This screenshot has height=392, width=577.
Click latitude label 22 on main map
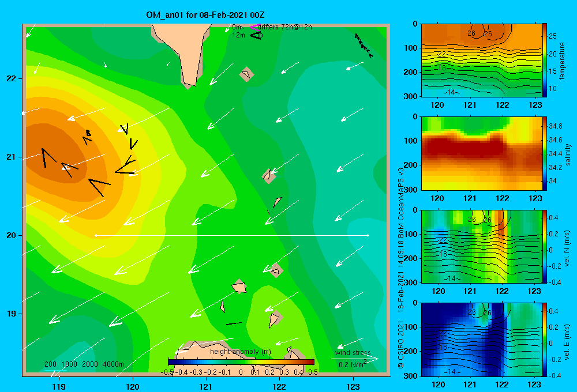click(x=11, y=79)
